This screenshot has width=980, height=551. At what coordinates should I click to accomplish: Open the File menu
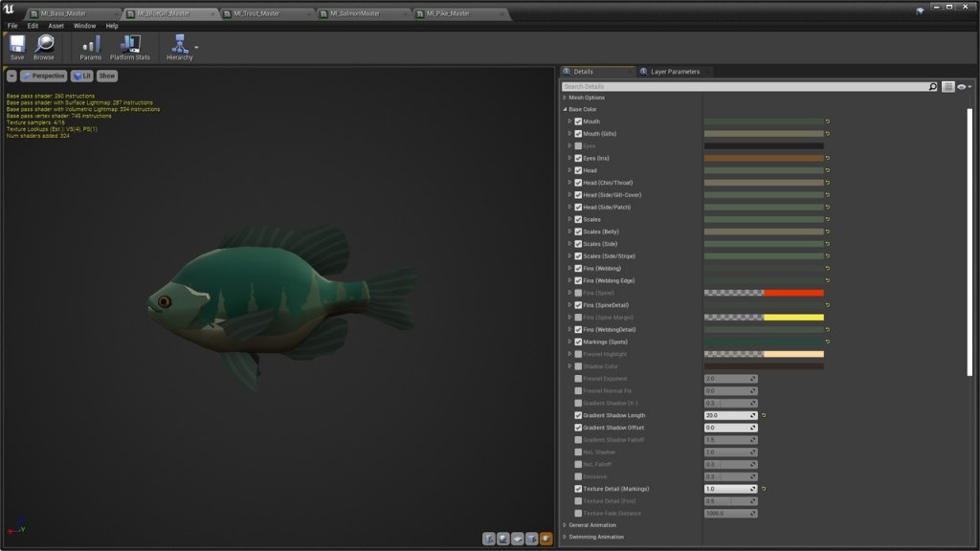(x=12, y=26)
